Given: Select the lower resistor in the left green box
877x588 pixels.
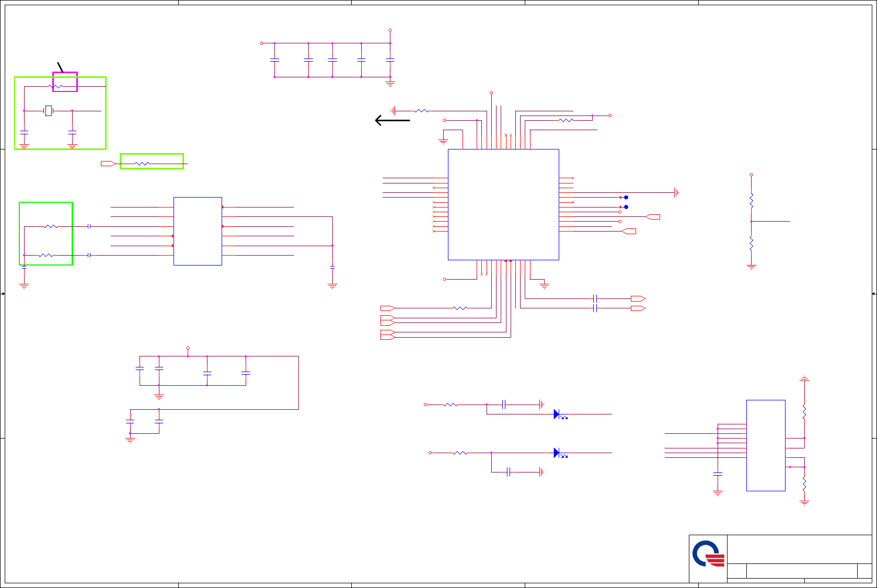Looking at the screenshot, I should click(46, 255).
